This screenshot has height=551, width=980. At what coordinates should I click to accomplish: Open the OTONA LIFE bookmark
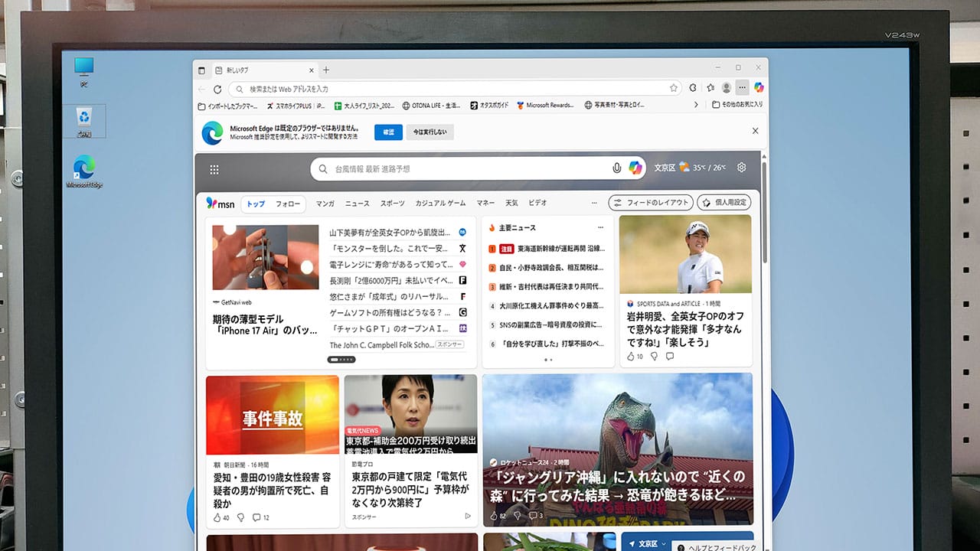pos(433,106)
